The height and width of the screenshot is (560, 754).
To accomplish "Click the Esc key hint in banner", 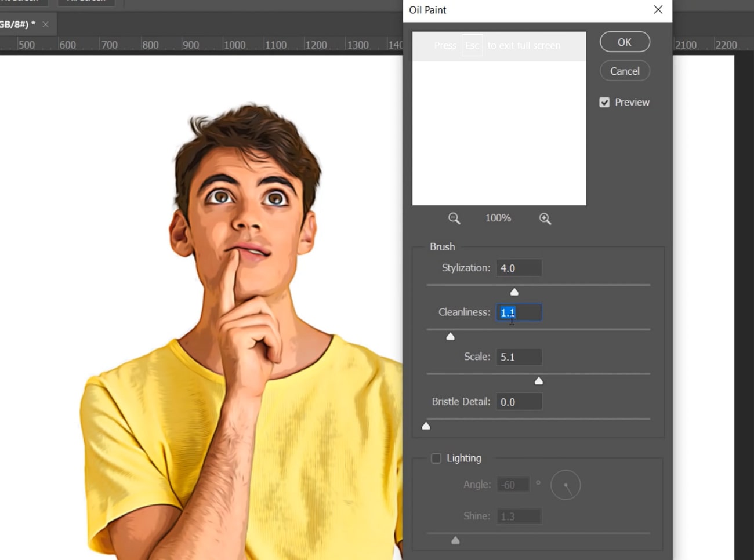I will [x=472, y=46].
